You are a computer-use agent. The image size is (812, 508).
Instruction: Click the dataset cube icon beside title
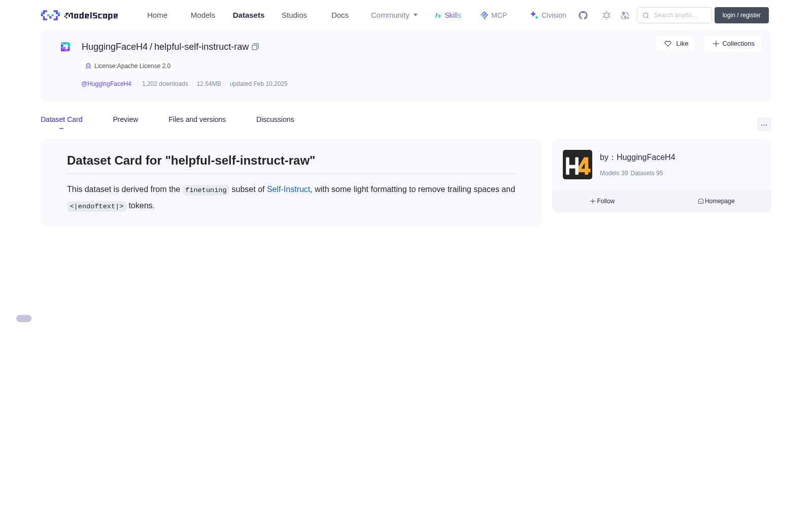click(x=65, y=47)
